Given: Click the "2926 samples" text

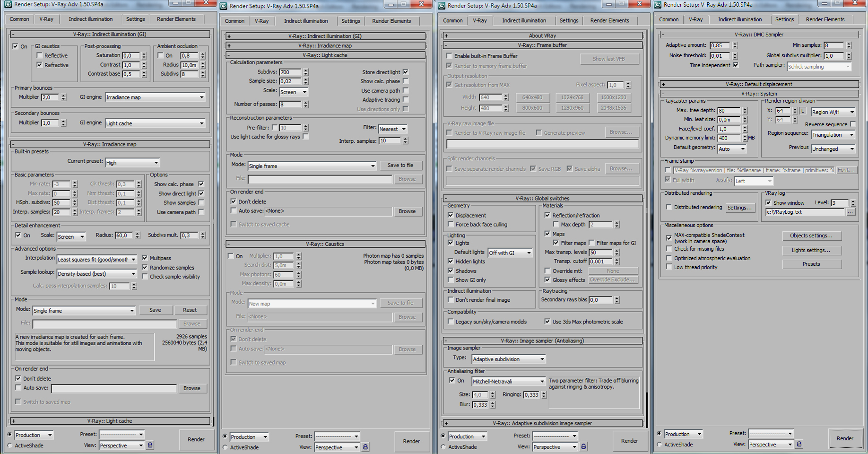Looking at the screenshot, I should tap(191, 336).
